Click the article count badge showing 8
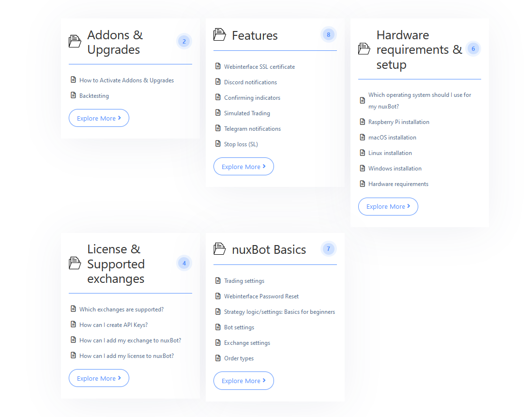The width and height of the screenshot is (532, 417). pyautogui.click(x=328, y=35)
